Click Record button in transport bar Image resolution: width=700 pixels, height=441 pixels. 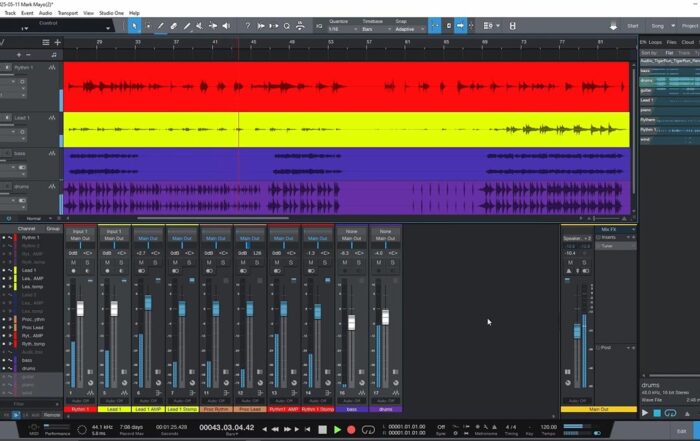(351, 429)
